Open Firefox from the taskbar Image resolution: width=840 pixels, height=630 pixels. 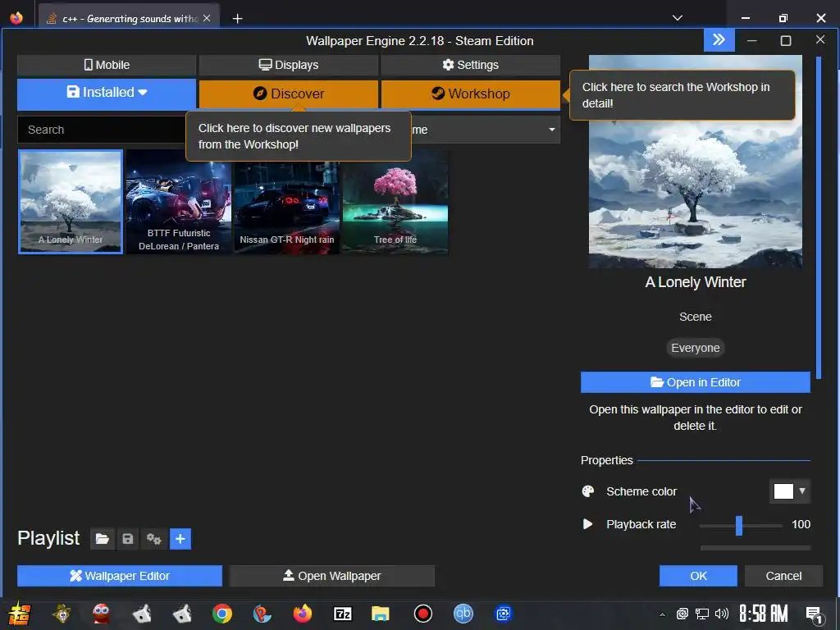tap(302, 614)
